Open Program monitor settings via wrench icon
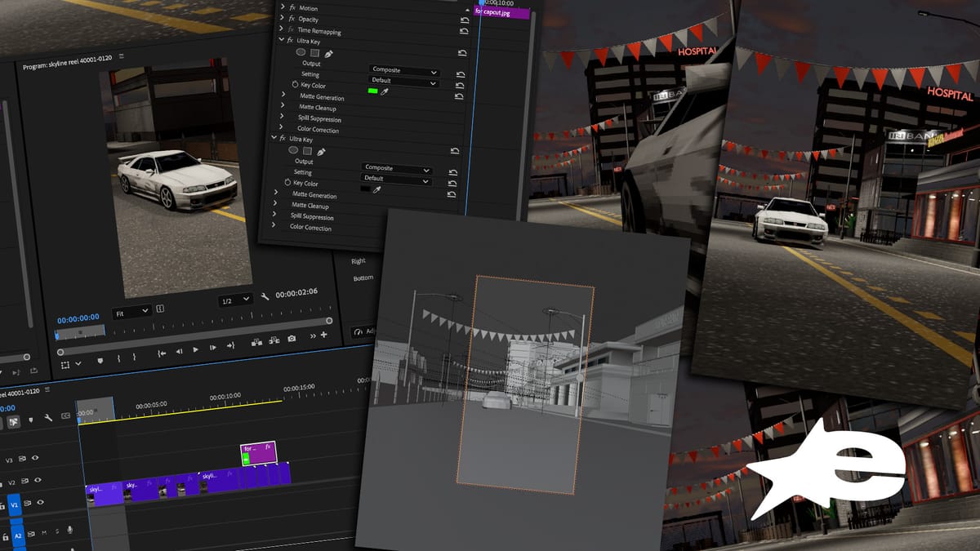 coord(264,297)
